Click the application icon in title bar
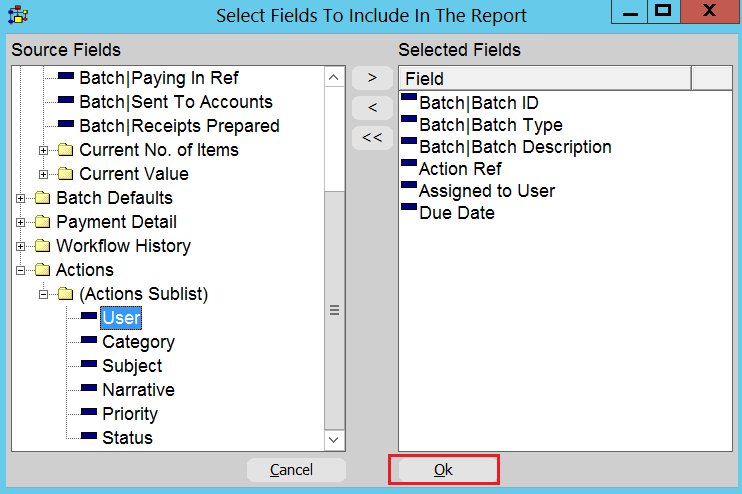742x494 pixels. click(18, 15)
